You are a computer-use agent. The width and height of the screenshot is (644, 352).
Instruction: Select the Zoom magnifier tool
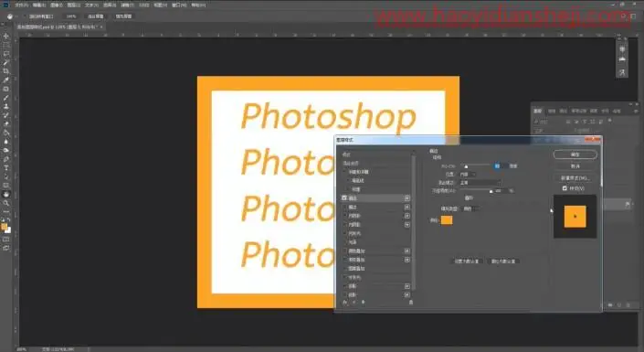[6, 203]
